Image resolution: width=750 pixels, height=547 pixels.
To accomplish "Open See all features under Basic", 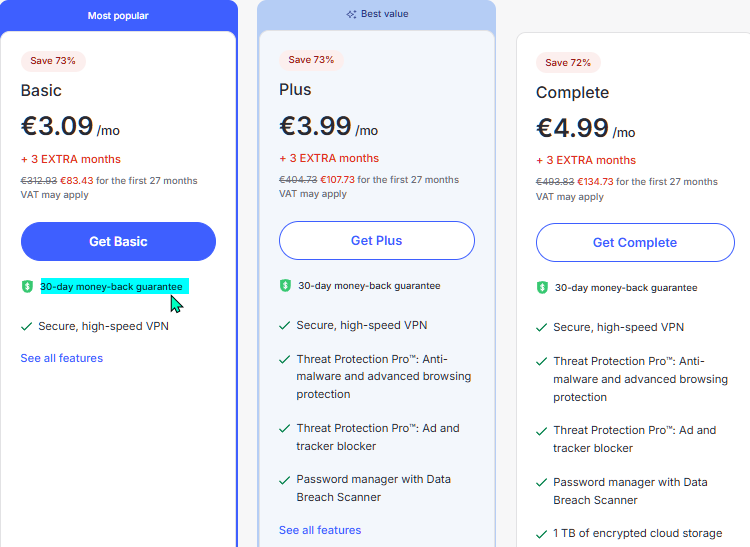I will pyautogui.click(x=62, y=358).
